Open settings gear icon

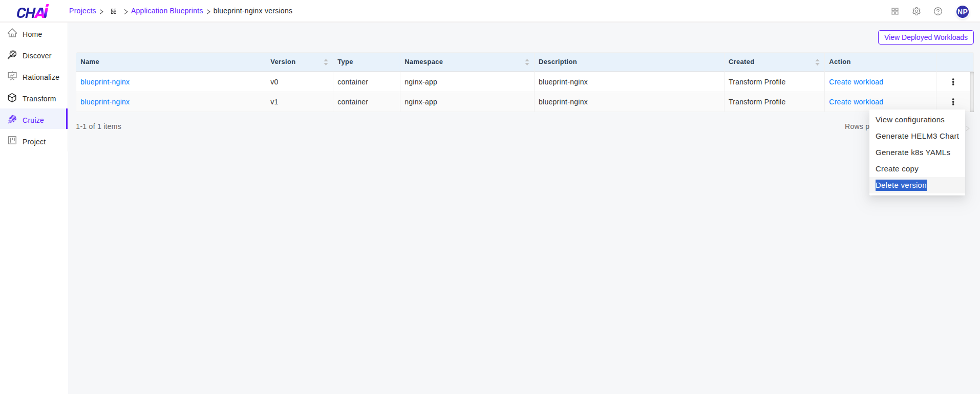(917, 11)
